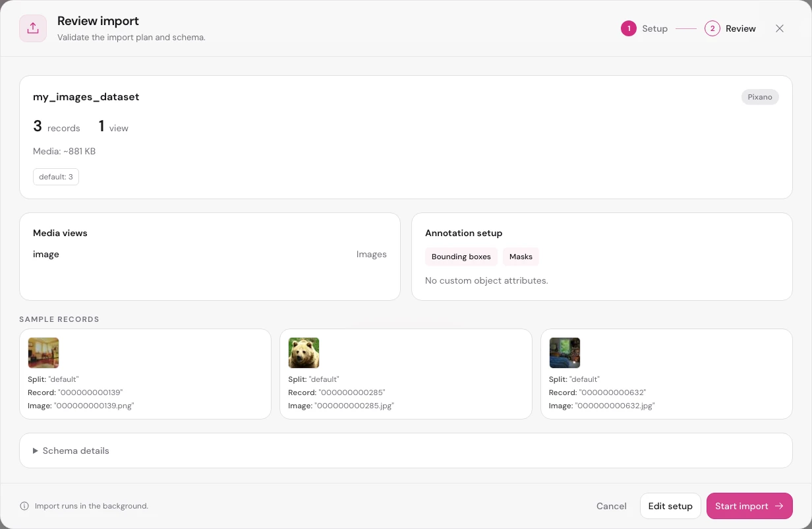Open the bear thumbnail of record 000000000285
812x529 pixels.
[x=304, y=353]
